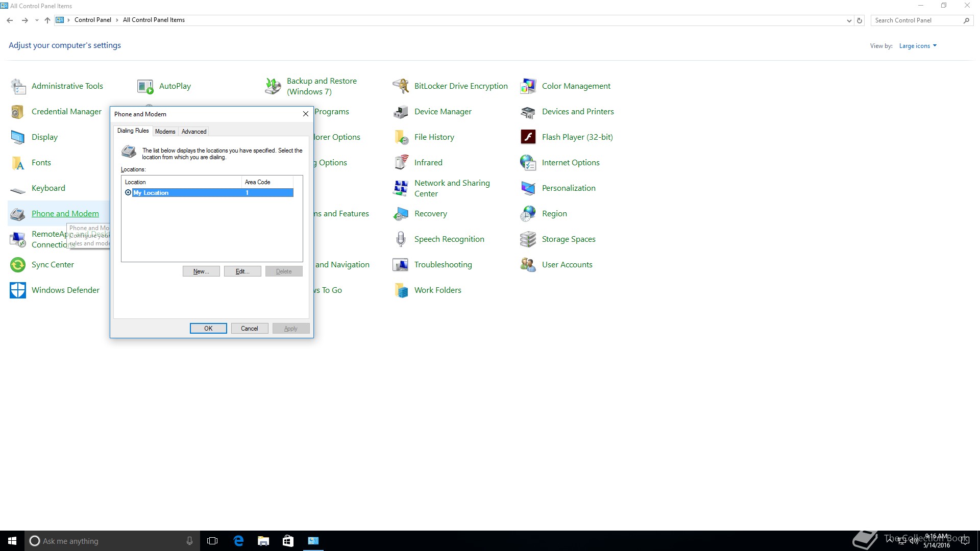Click the Flash Player icon
980x551 pixels.
528,137
